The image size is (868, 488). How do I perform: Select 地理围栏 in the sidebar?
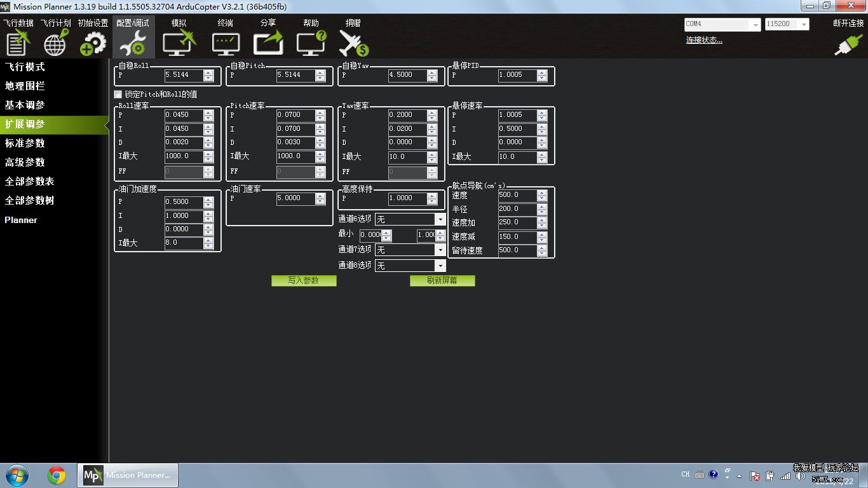pos(25,86)
